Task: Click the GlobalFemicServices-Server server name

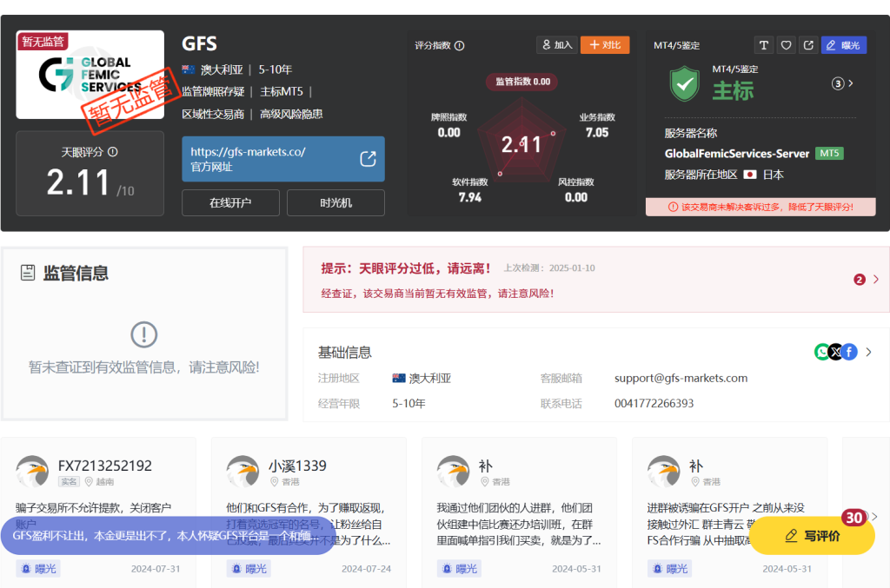Action: [737, 154]
